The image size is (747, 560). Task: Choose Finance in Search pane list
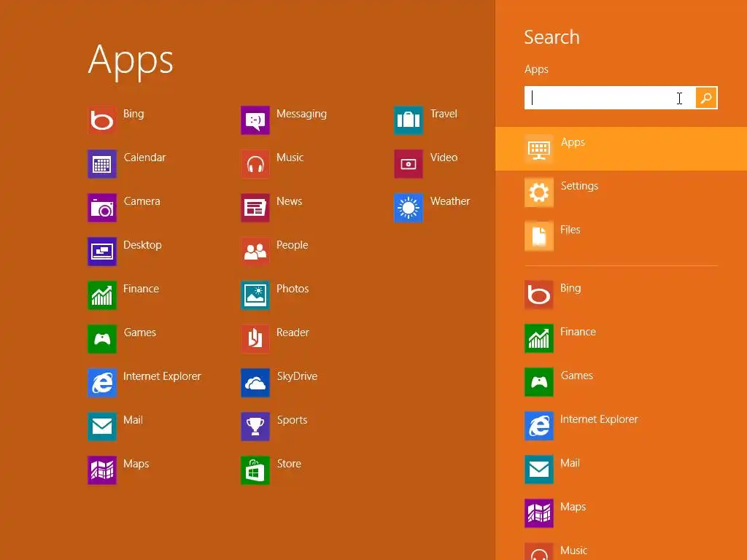click(622, 338)
